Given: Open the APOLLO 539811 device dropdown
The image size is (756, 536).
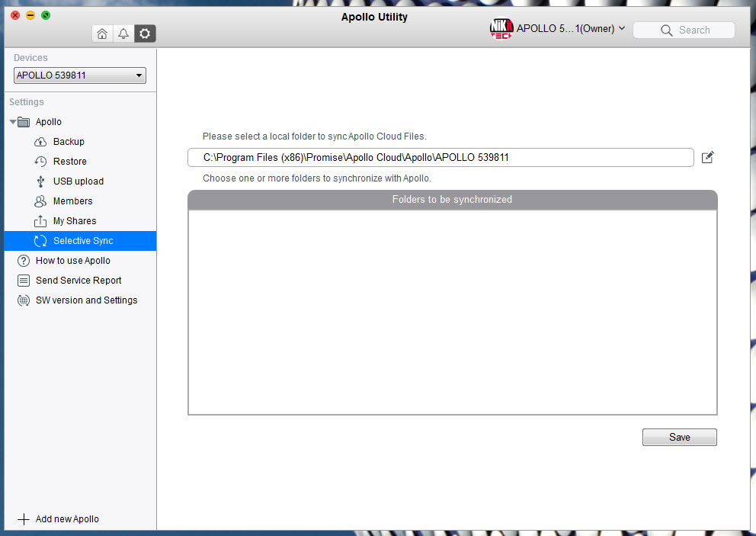Looking at the screenshot, I should (x=80, y=75).
